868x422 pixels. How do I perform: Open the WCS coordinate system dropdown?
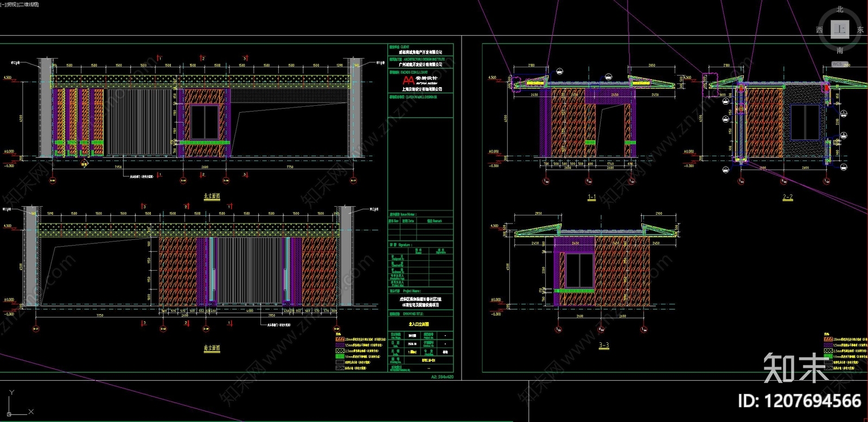click(841, 64)
